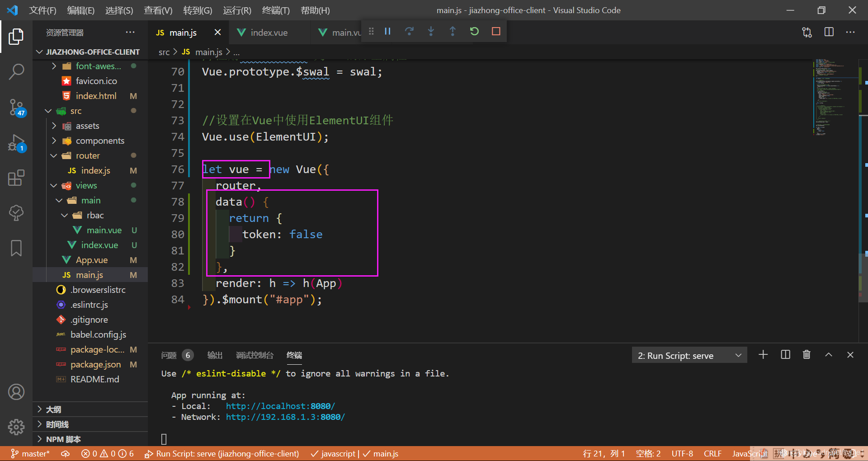This screenshot has width=868, height=461.
Task: Switch to the 输出 output tab
Action: [x=215, y=355]
